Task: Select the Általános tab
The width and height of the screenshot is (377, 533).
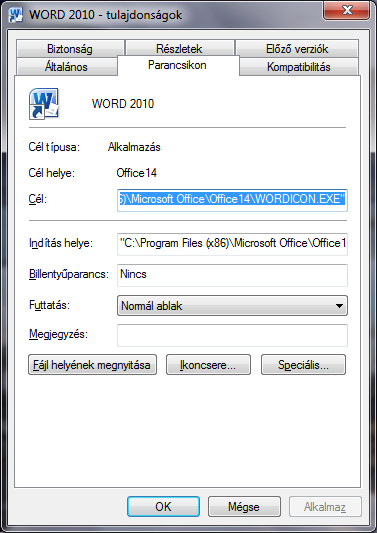Action: tap(66, 67)
